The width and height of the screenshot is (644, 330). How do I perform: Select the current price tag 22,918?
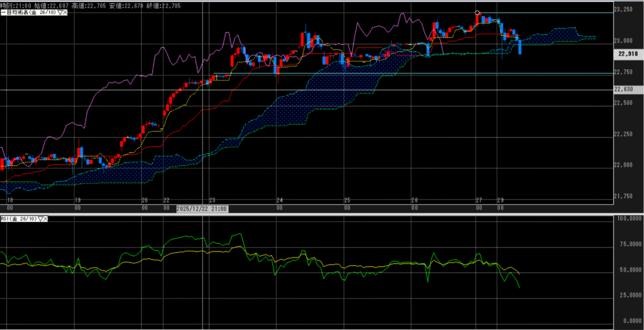tap(628, 54)
